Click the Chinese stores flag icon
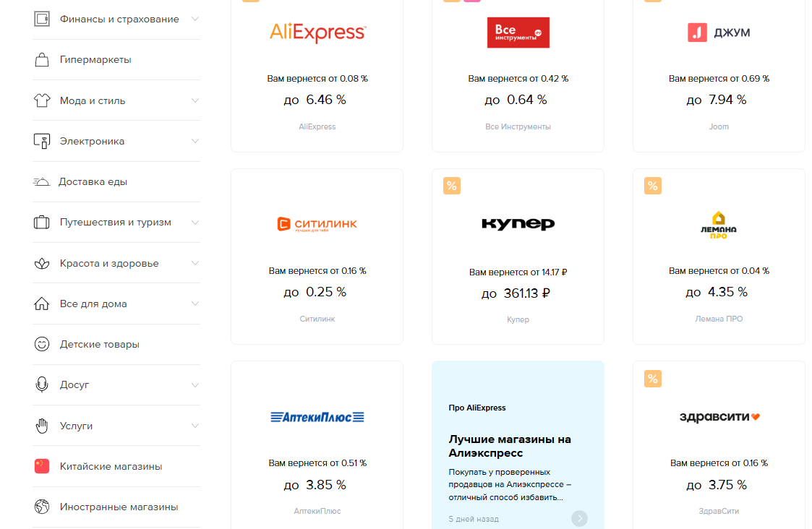Viewport: 812px width, 529px height. [42, 466]
